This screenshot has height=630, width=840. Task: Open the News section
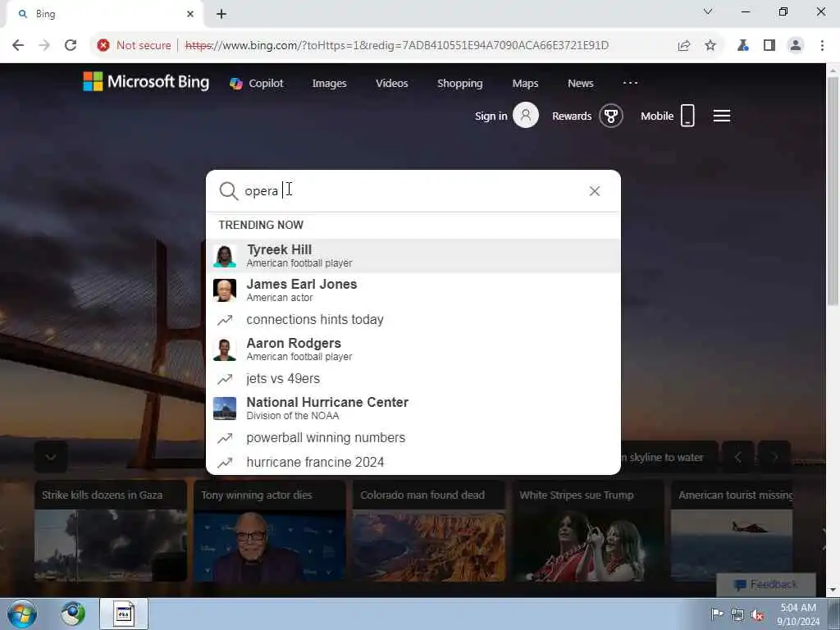click(x=581, y=83)
